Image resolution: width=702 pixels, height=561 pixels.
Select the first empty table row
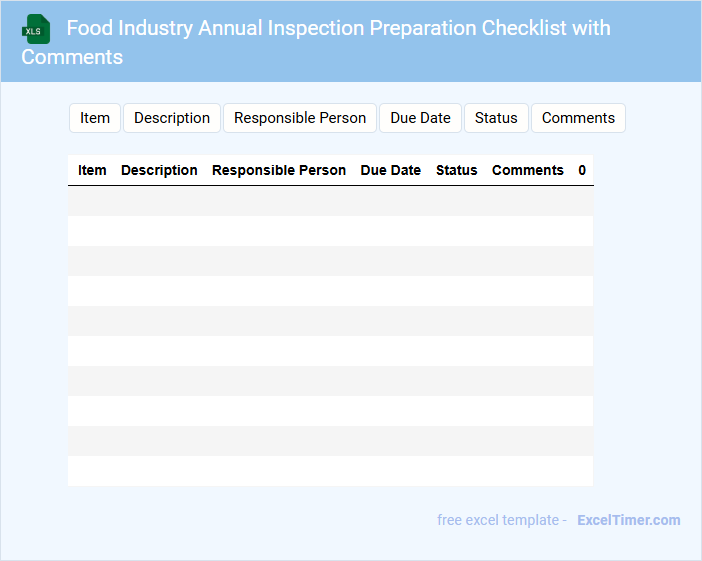pos(330,201)
